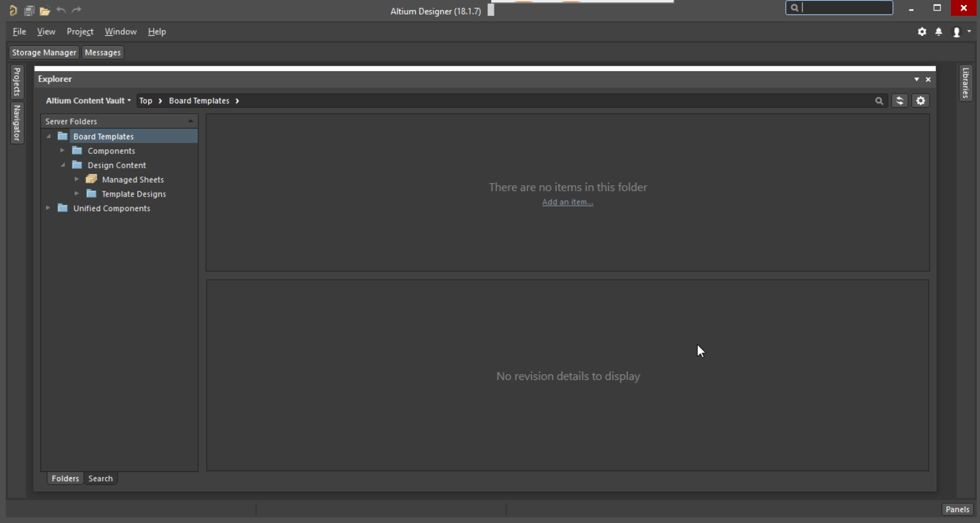Click the Components folder icon
This screenshot has height=523, width=980.
pos(77,151)
